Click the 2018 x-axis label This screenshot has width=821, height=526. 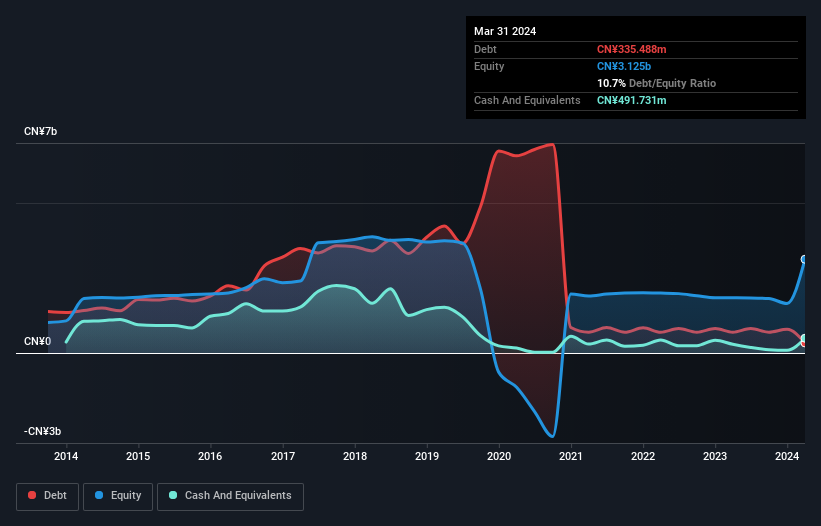355,456
